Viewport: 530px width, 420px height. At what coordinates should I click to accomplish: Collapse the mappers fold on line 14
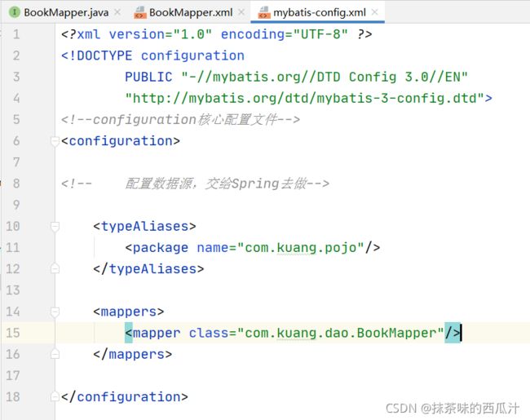(x=55, y=312)
